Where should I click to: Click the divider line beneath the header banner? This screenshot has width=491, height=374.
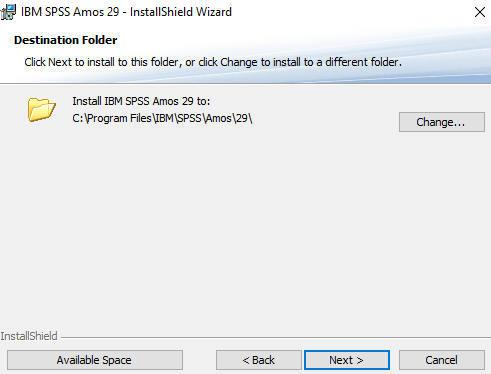pos(245,84)
